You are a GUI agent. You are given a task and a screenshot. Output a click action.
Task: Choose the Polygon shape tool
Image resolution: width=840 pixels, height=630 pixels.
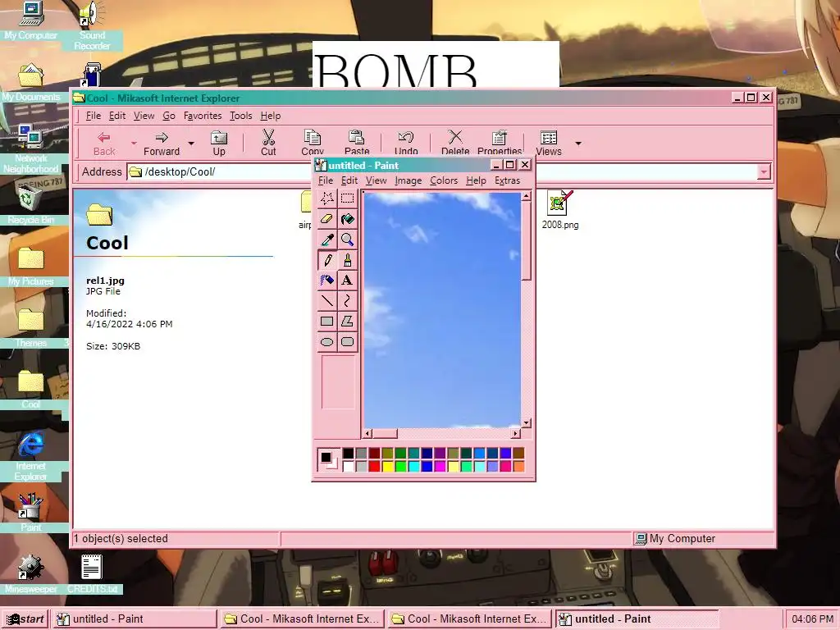[x=347, y=322]
